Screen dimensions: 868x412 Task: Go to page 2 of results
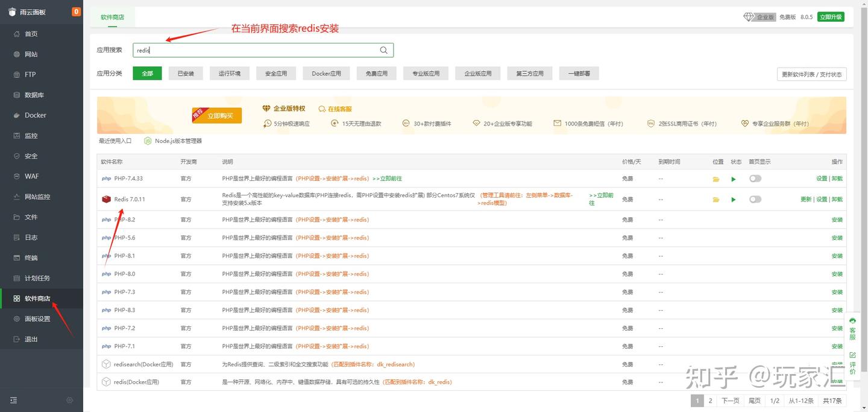click(x=711, y=401)
